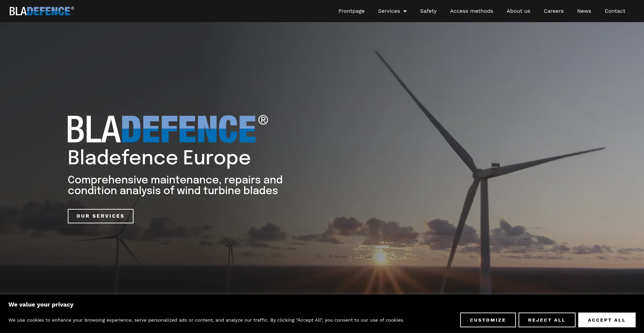The height and width of the screenshot is (333, 644).
Task: Click the We value your privacy heading
Action: click(x=41, y=304)
